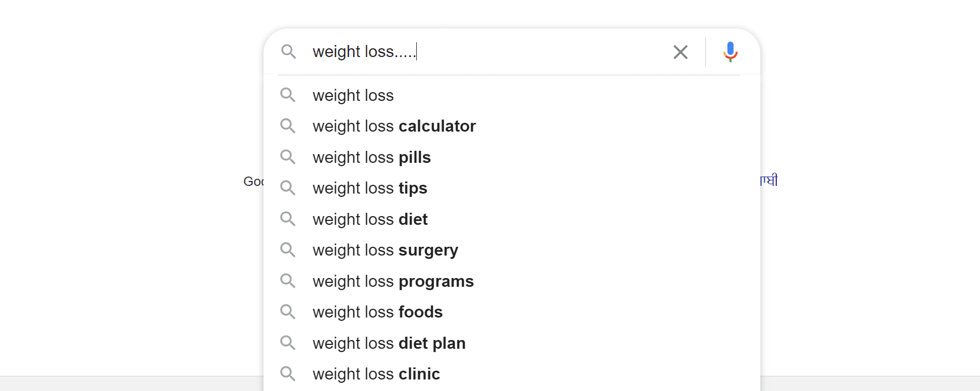Pick the 'weight loss programs' suggestion
The height and width of the screenshot is (391, 980).
tap(393, 281)
